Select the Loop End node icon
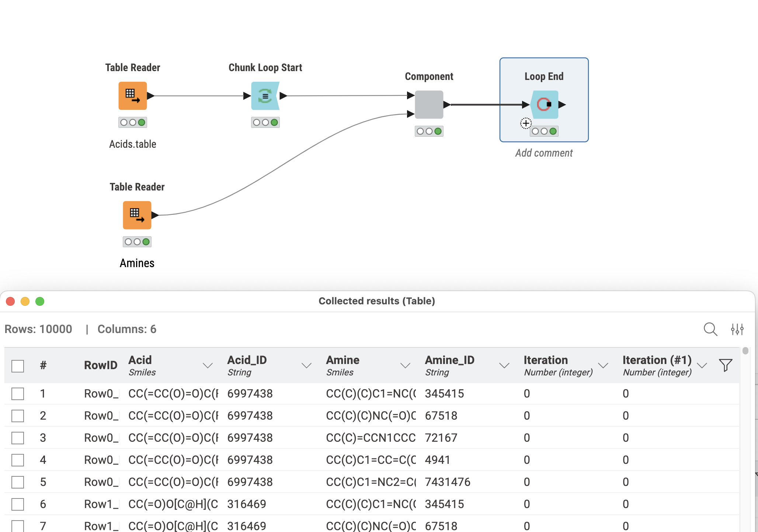758x532 pixels. [544, 105]
